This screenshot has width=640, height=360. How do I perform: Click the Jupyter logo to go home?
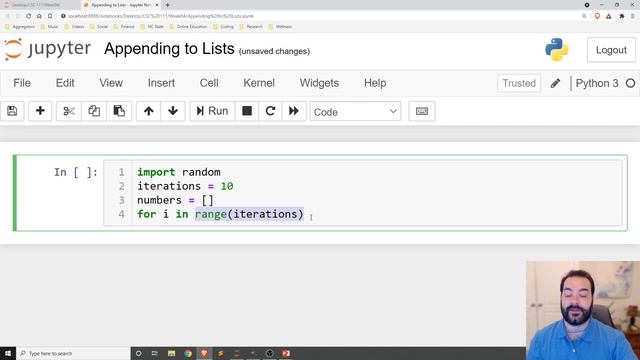tap(47, 49)
